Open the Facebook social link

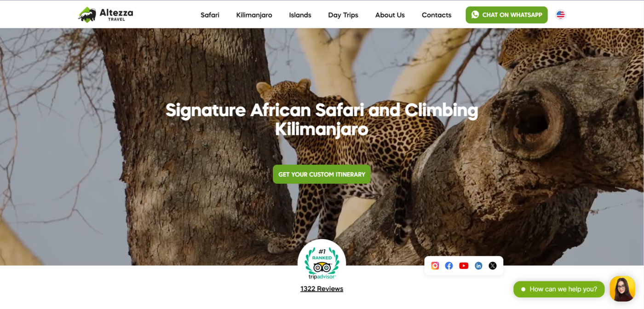(x=449, y=266)
